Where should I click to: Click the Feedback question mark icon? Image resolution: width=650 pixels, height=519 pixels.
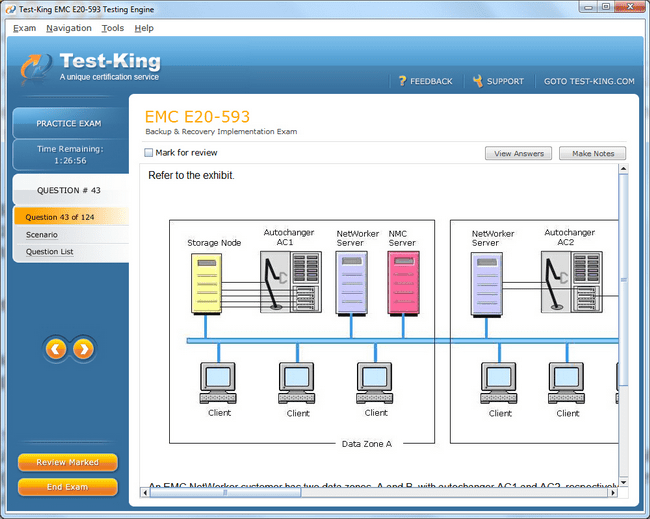(402, 81)
